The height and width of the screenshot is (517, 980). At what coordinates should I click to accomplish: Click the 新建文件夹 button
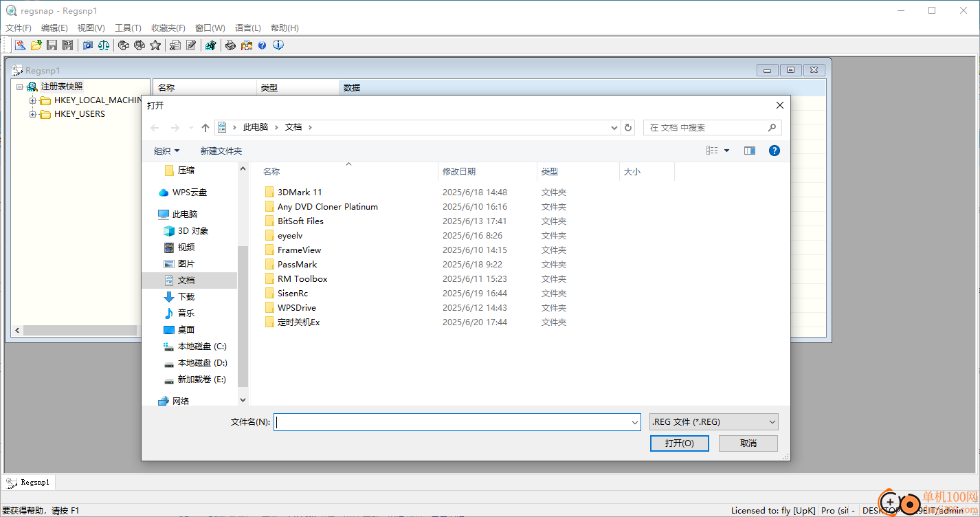(x=221, y=151)
